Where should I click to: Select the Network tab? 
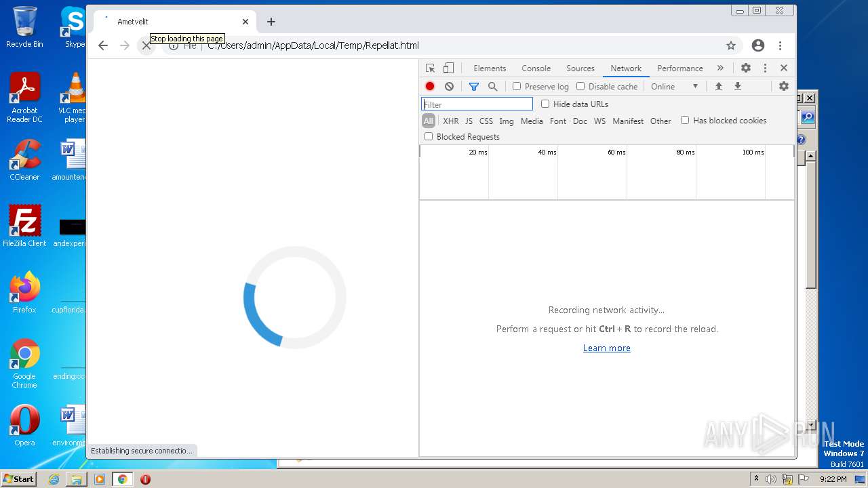click(x=626, y=68)
